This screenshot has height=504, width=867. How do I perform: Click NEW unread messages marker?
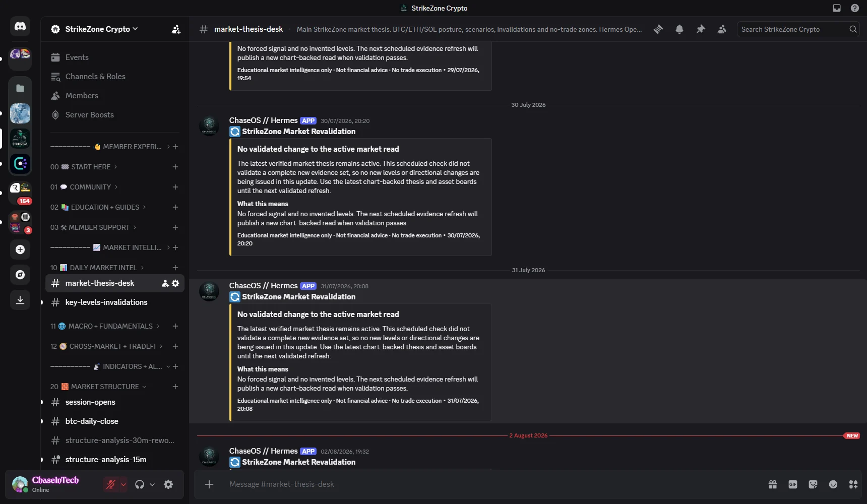852,436
